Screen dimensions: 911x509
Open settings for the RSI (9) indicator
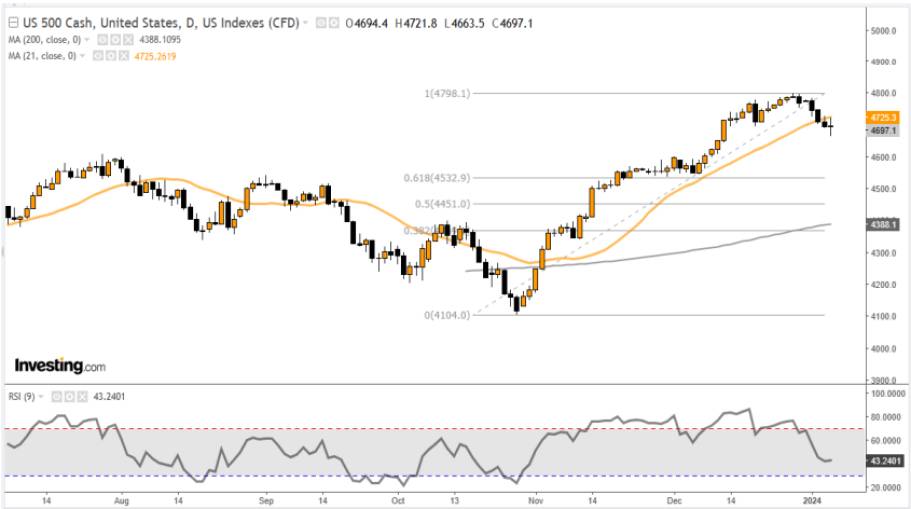(x=69, y=396)
